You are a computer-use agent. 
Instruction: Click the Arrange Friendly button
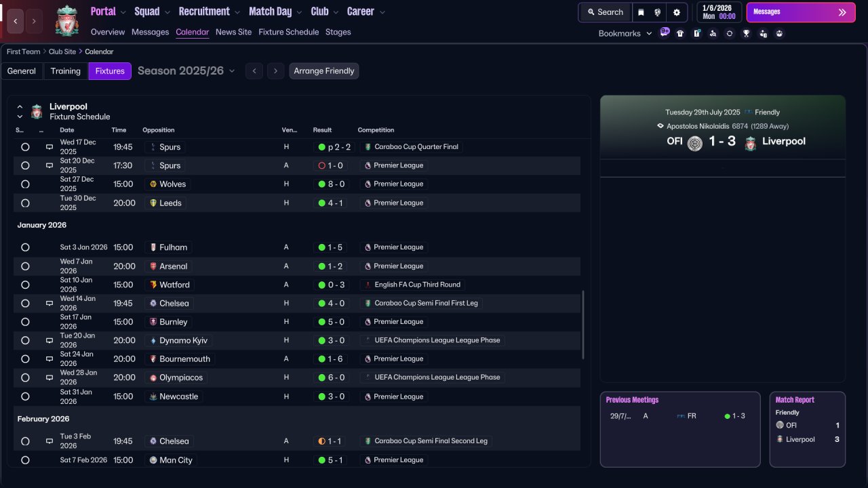(324, 71)
